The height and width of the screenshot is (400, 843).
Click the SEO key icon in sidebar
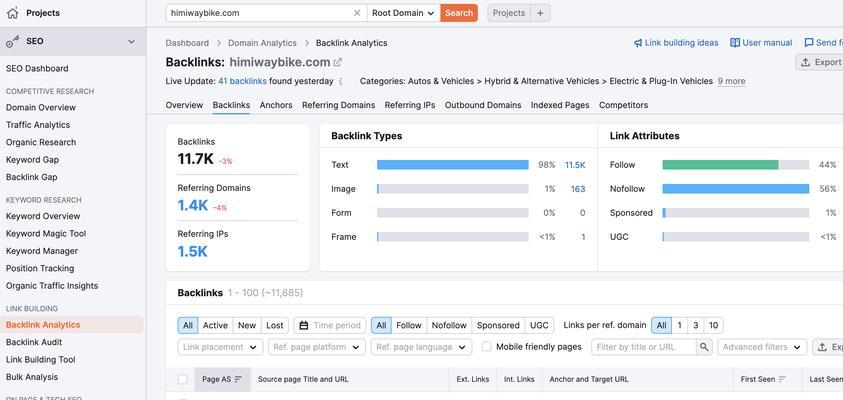[13, 41]
